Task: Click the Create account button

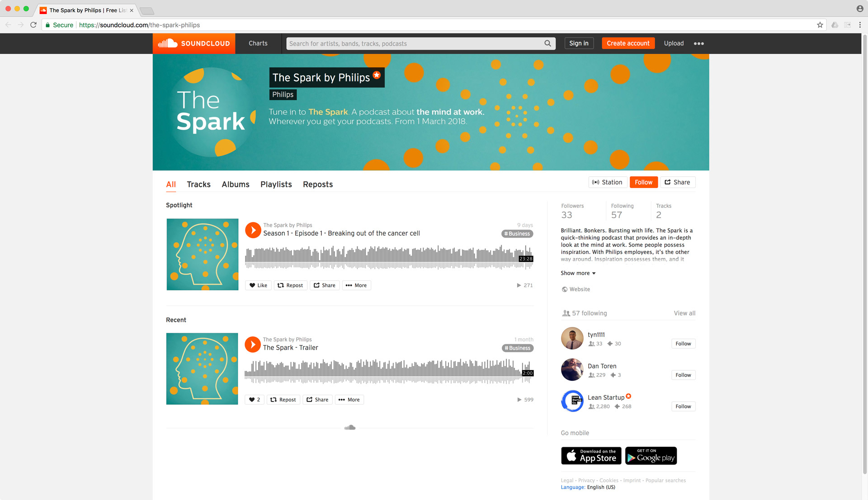Action: (628, 43)
